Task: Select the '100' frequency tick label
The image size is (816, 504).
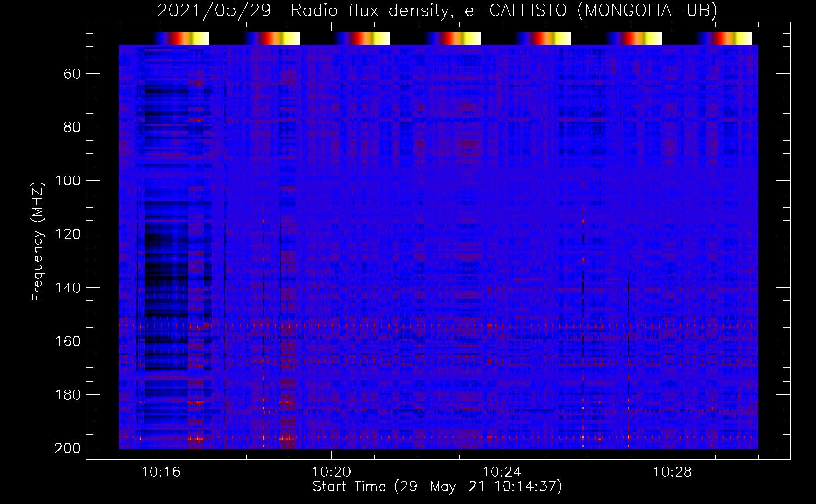Action: (68, 181)
